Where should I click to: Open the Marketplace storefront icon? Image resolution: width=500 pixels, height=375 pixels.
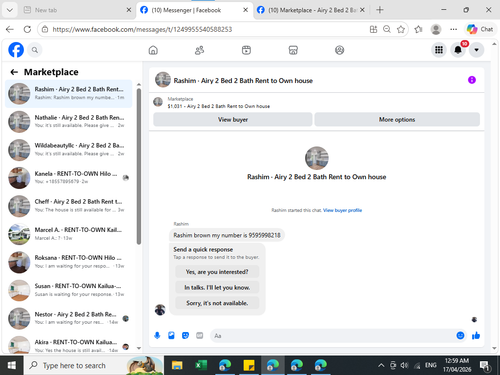coord(293,50)
